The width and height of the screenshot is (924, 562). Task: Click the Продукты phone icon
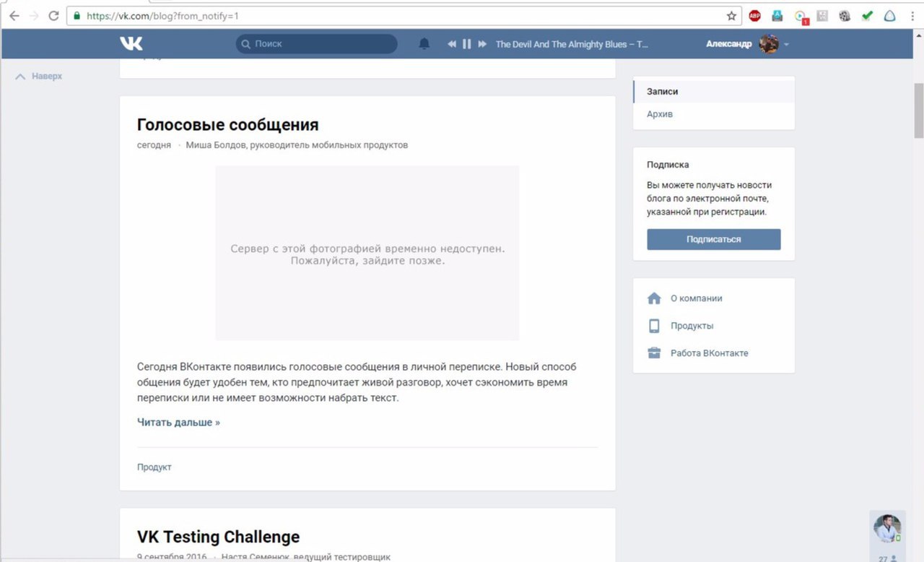654,326
